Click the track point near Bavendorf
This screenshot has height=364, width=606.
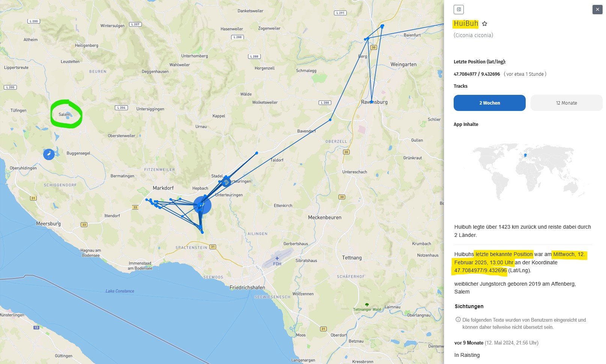pyautogui.click(x=330, y=120)
